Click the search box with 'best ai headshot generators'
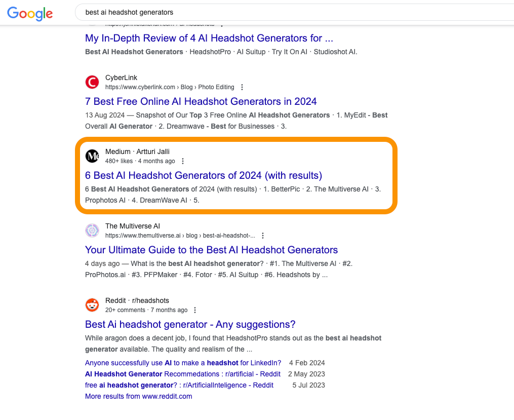This screenshot has height=420, width=514. tap(295, 13)
